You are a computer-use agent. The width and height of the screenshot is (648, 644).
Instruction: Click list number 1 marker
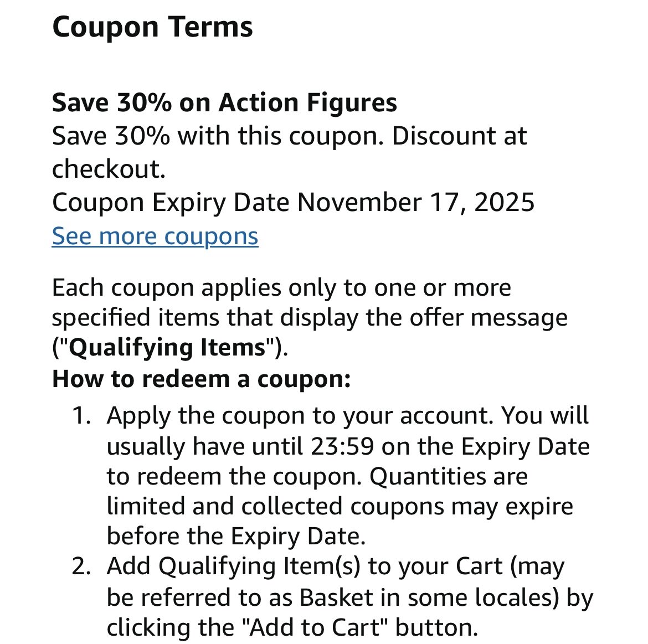pos(81,416)
